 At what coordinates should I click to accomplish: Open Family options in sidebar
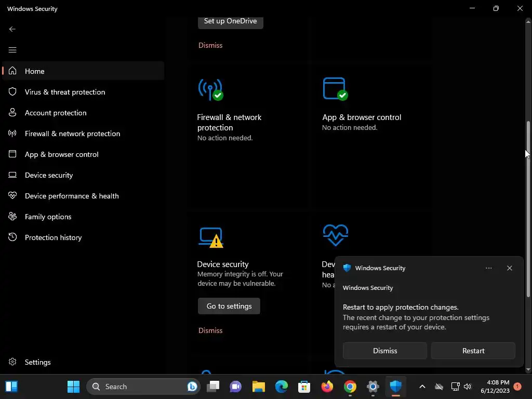click(83, 217)
